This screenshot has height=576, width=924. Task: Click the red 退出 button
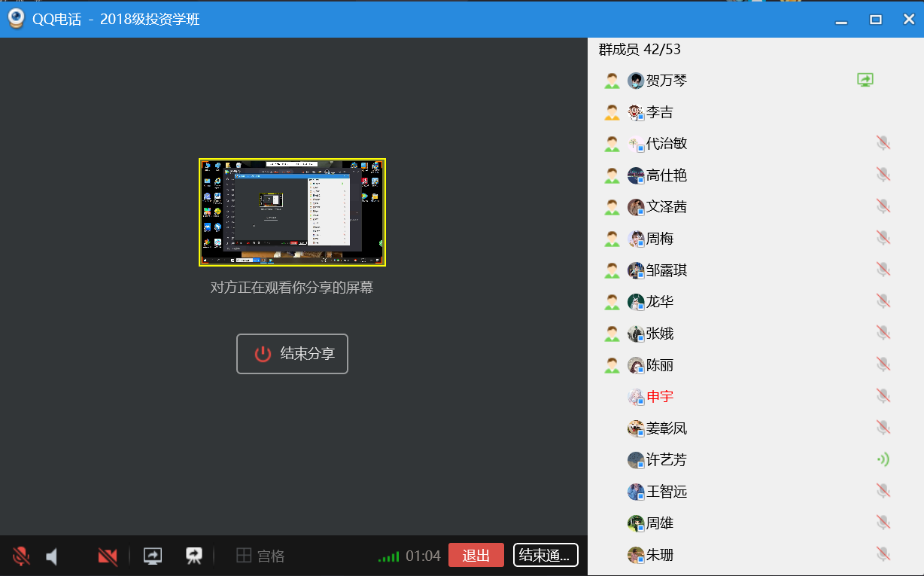(476, 556)
